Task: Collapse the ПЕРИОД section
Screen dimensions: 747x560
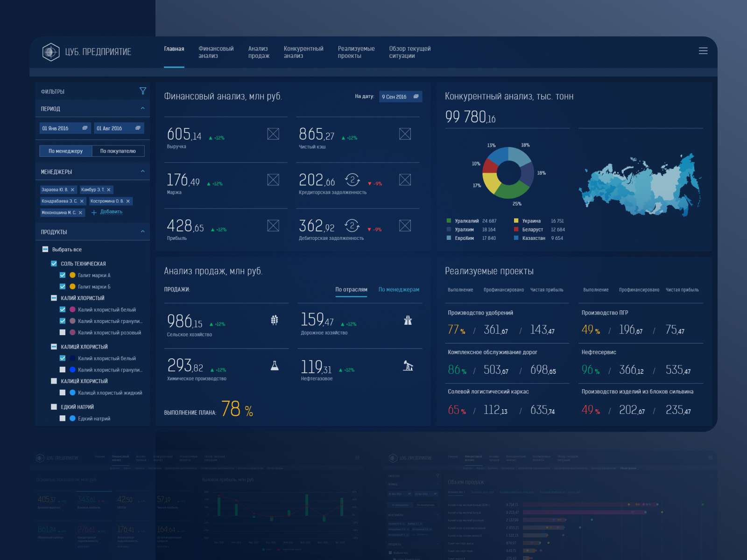Action: click(143, 108)
